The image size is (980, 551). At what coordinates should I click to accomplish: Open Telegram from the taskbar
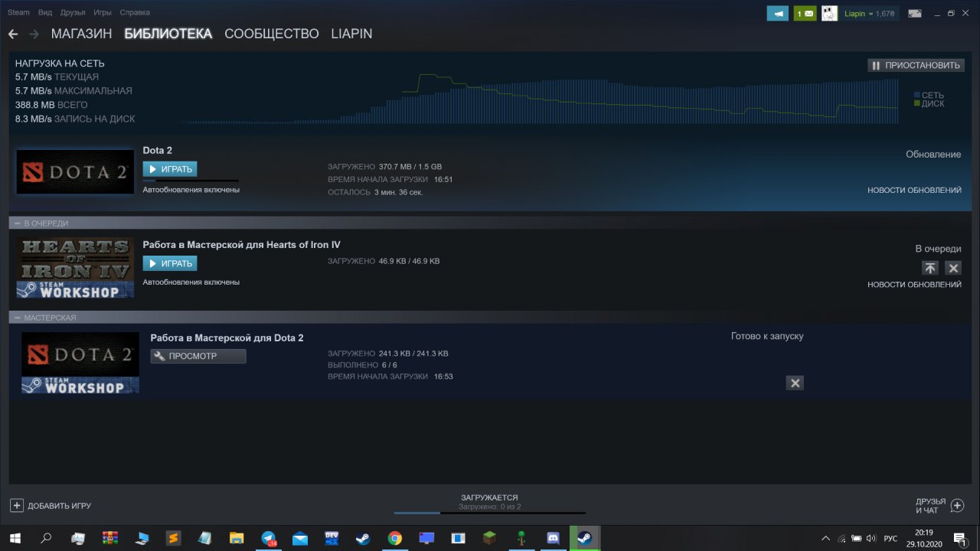(269, 538)
